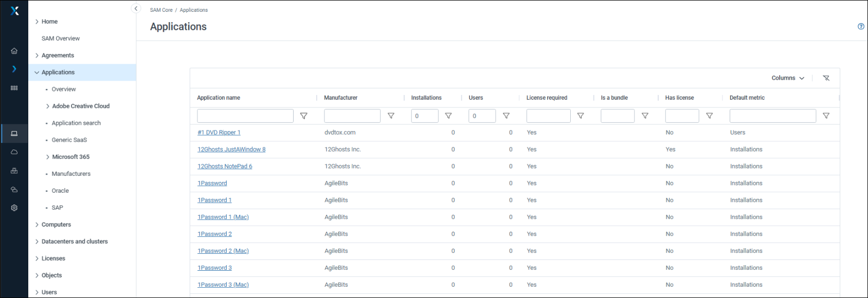Expand the Computers section
868x298 pixels.
point(37,225)
